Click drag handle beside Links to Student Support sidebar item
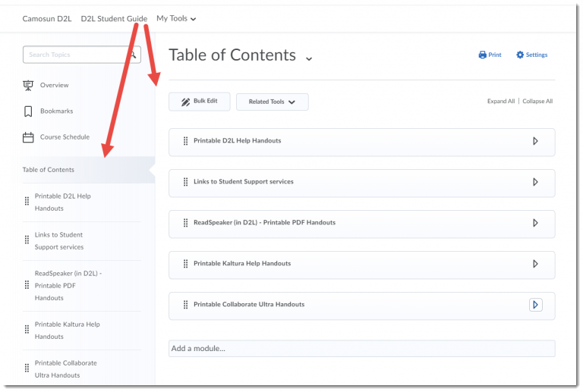Screen dimensions: 583x392 pos(27,240)
